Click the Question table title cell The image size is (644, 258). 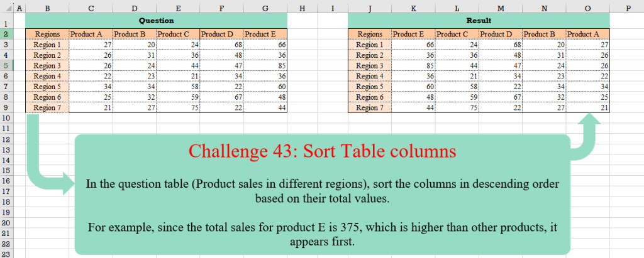(x=156, y=21)
